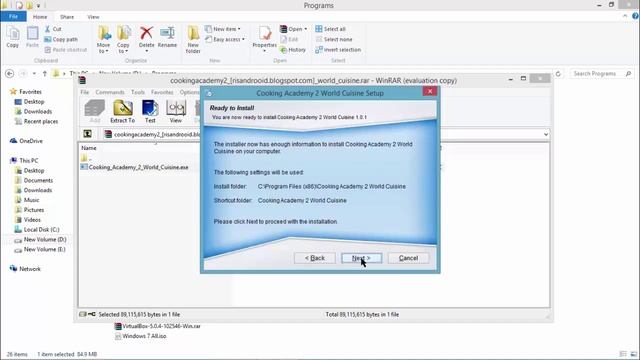Click History in ribbon
The height and width of the screenshot is (360, 640).
(x=293, y=49)
